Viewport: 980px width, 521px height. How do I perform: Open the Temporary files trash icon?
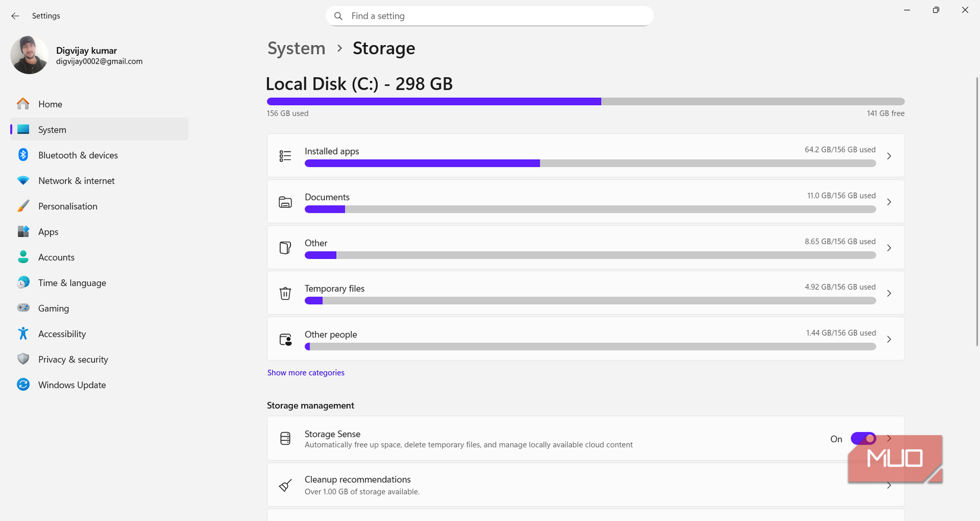pyautogui.click(x=286, y=293)
